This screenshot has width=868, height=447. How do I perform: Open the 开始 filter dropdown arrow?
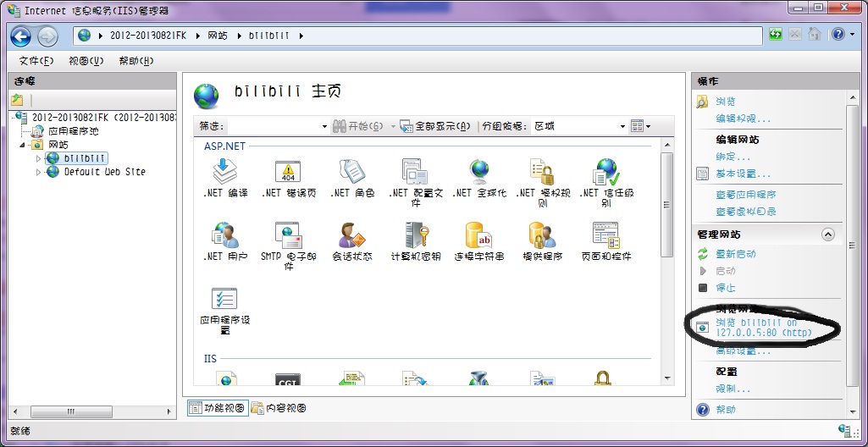tap(393, 127)
